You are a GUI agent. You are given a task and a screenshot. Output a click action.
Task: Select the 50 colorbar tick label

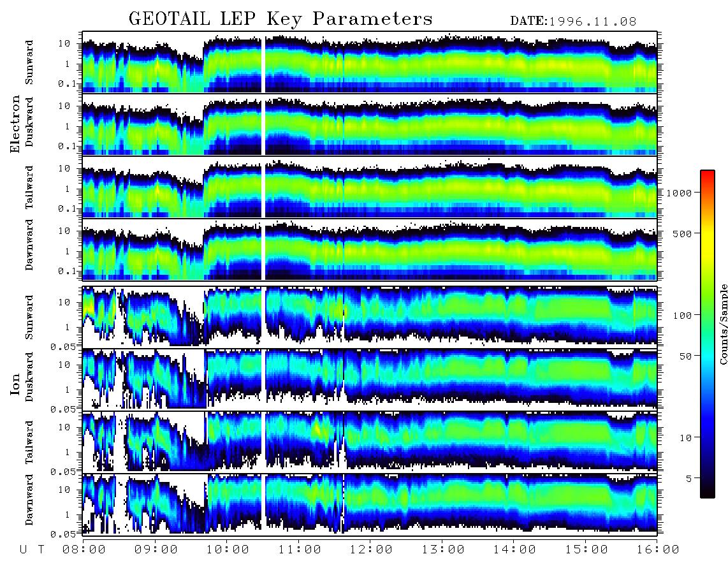[685, 356]
